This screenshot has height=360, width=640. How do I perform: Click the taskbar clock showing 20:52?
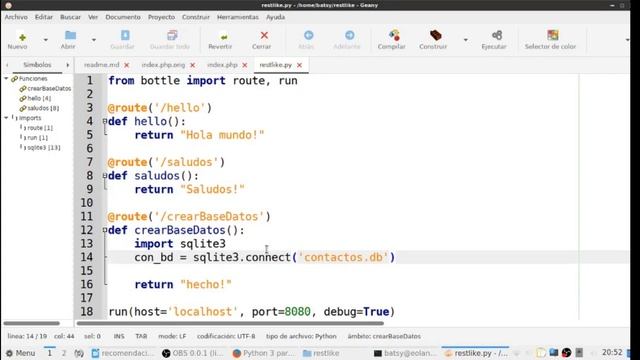coord(612,352)
